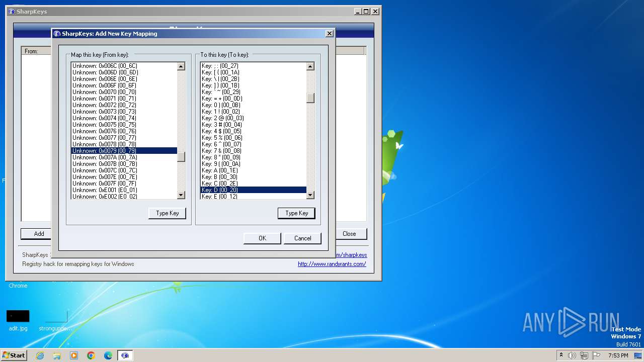
Task: Open randyrants.com link
Action: click(332, 264)
